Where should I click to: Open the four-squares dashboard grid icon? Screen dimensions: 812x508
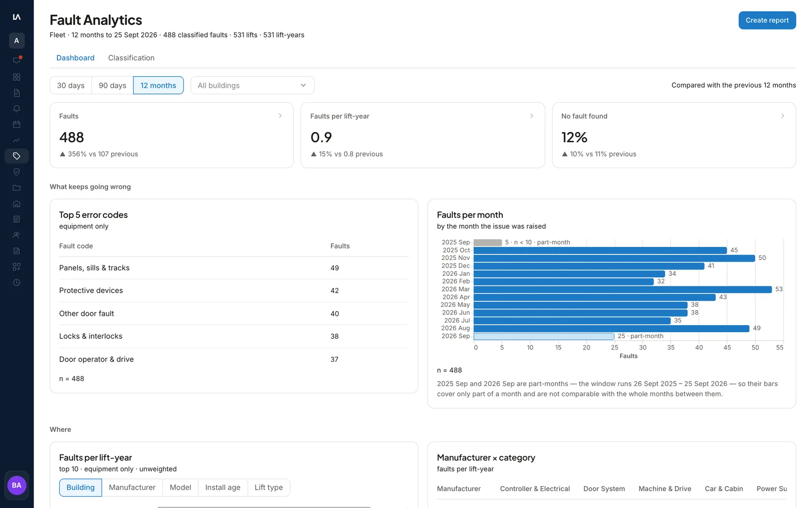[17, 77]
